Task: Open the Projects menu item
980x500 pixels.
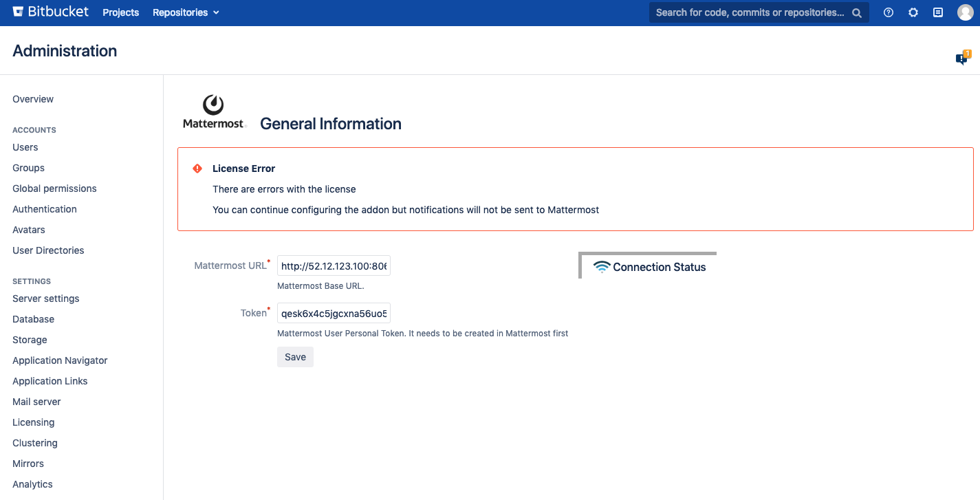Action: (x=121, y=12)
